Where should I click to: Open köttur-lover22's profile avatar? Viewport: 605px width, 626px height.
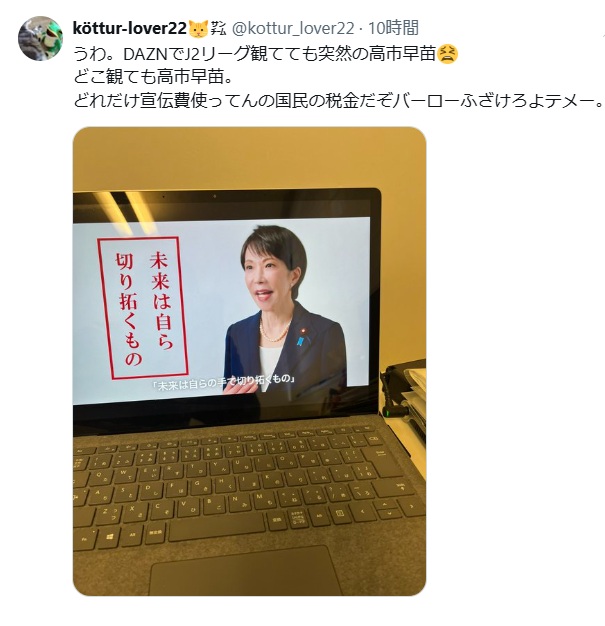(x=40, y=38)
